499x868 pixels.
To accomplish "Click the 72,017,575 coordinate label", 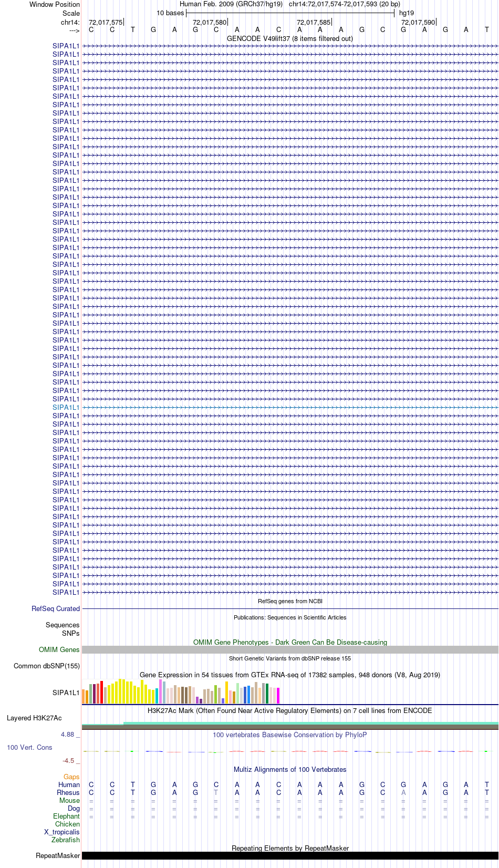I will click(106, 22).
